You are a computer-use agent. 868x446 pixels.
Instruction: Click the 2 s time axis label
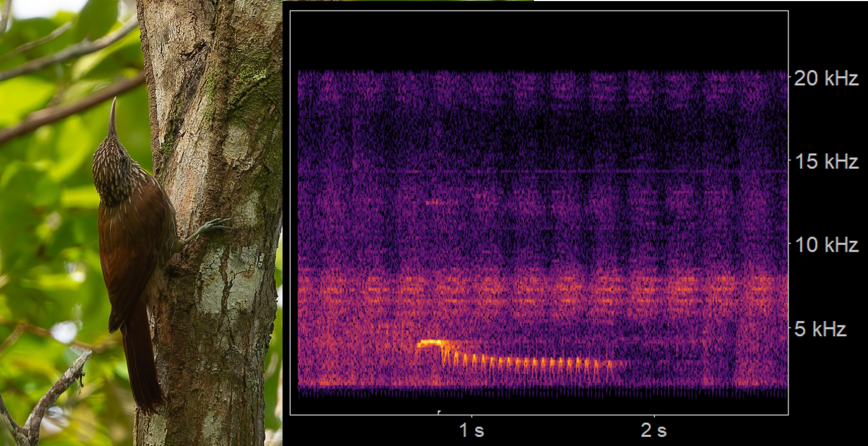point(654,430)
